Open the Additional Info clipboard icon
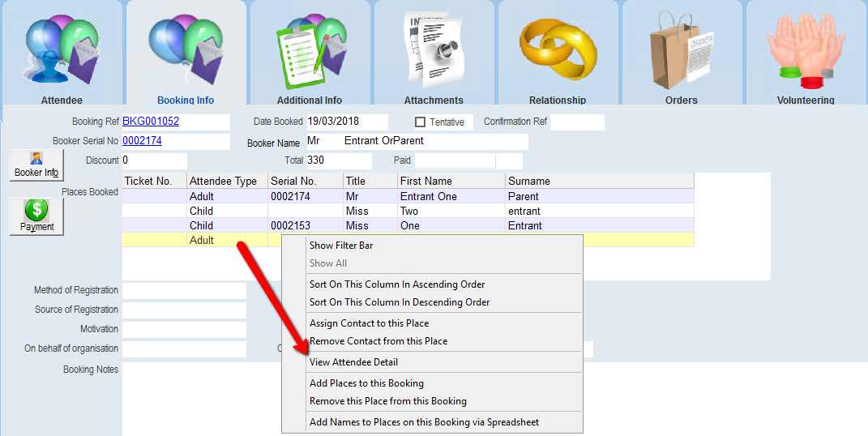The height and width of the screenshot is (436, 868). click(310, 50)
